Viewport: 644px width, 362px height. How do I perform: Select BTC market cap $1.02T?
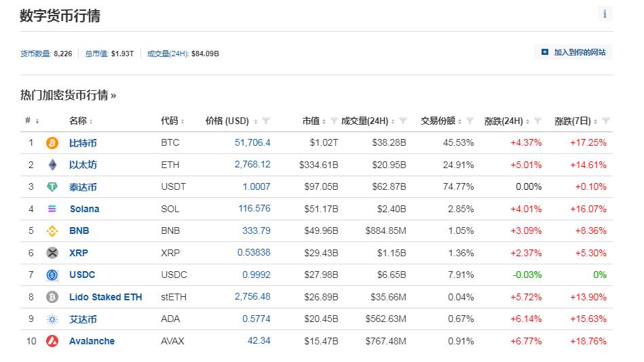[x=324, y=142]
